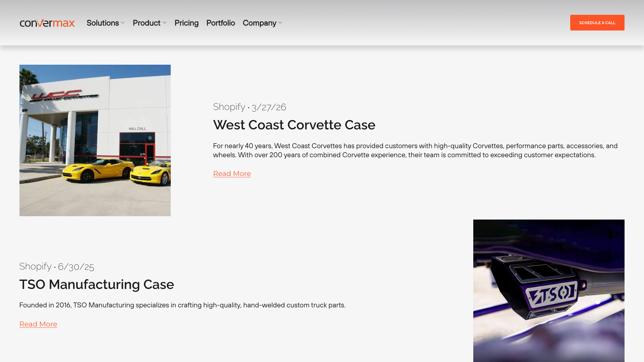Select the Shopify 3/27/26 label
Viewport: 644px width, 362px height.
pos(250,107)
